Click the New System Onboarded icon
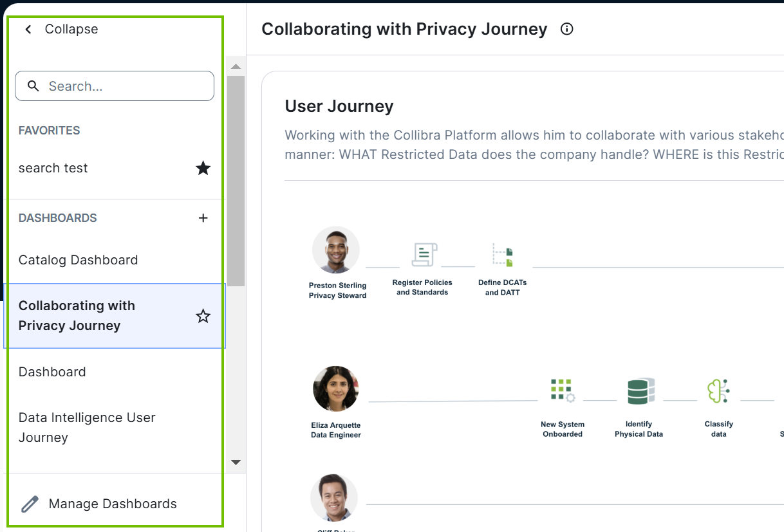Image resolution: width=784 pixels, height=532 pixels. point(562,390)
